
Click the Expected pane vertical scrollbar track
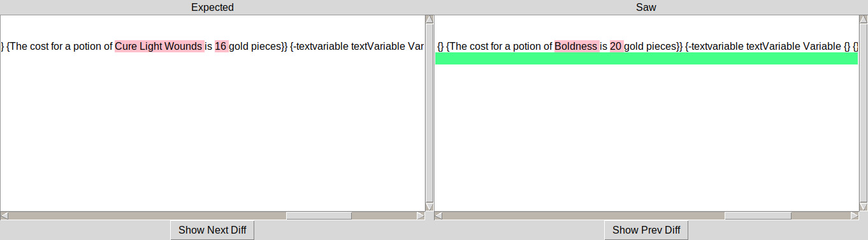[430, 113]
